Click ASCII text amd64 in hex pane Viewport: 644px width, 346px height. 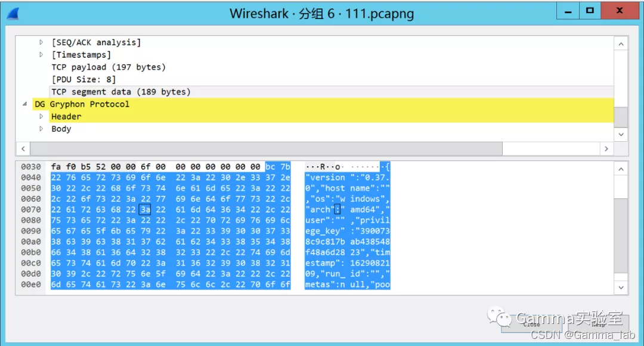[363, 210]
